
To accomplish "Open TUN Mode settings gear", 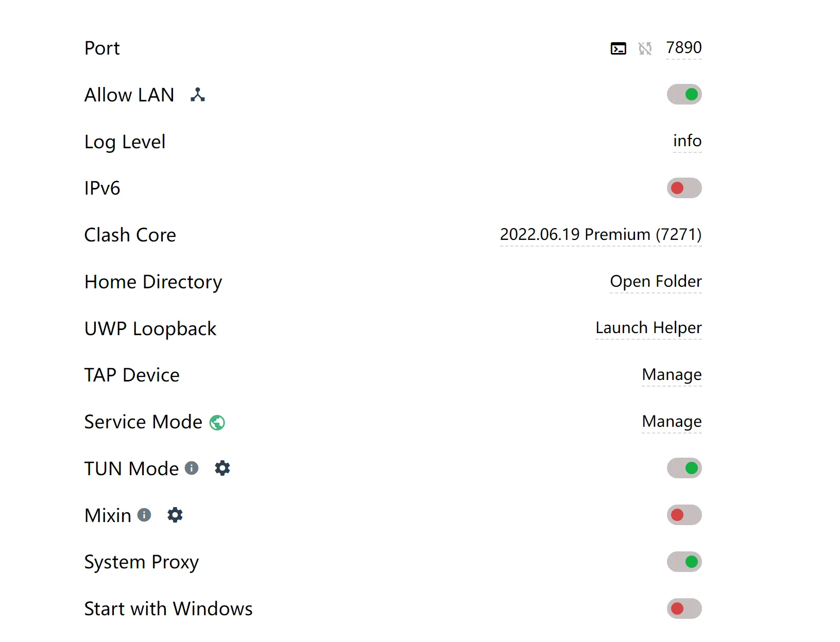I will point(222,468).
